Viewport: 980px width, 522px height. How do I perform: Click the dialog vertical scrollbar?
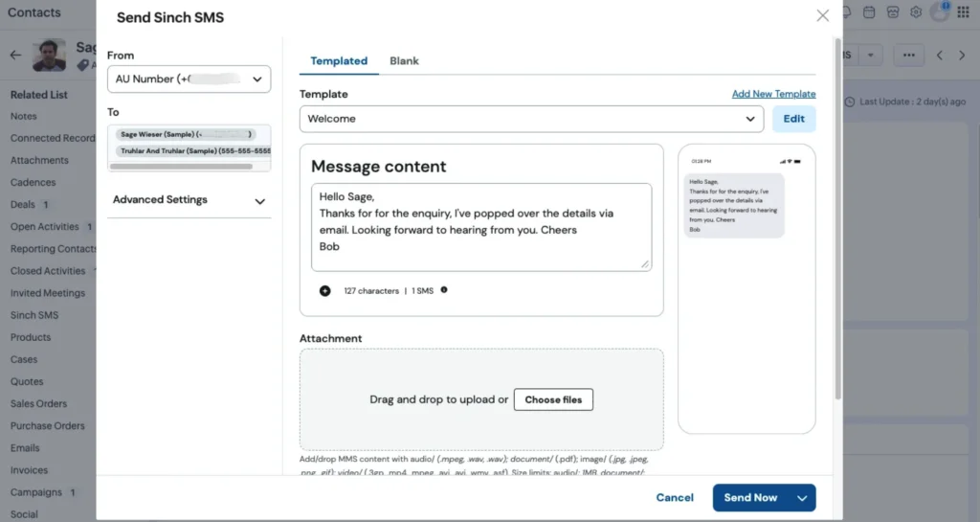838,218
